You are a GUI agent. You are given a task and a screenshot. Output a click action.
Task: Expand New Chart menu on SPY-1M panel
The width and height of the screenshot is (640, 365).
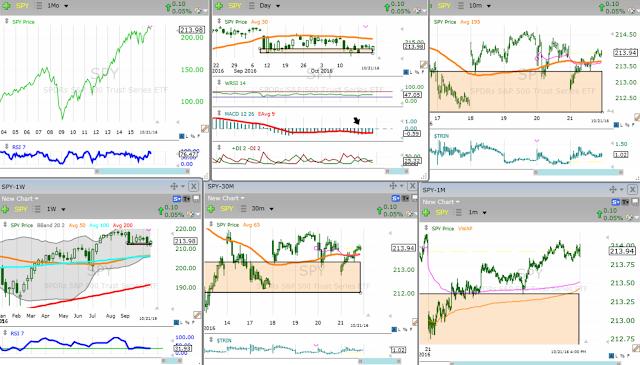[x=441, y=202]
